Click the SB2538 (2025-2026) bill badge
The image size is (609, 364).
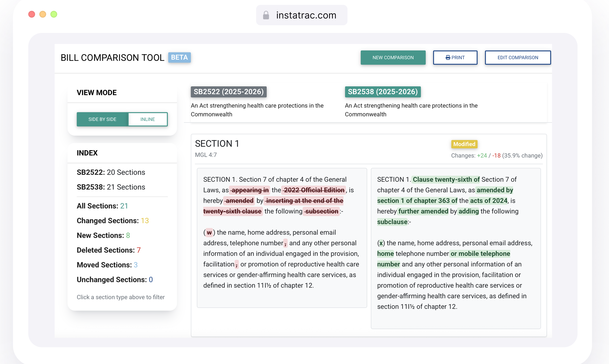point(383,92)
